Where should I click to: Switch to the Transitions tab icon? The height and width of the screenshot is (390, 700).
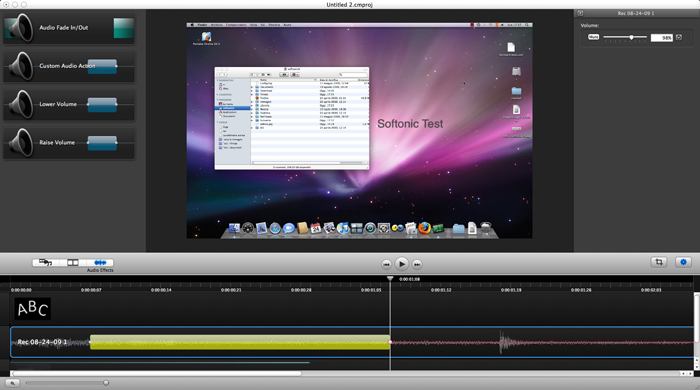[73, 262]
